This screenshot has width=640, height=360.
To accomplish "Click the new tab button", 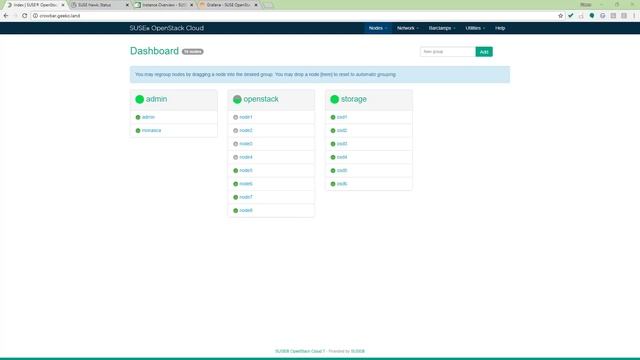I will point(268,5).
